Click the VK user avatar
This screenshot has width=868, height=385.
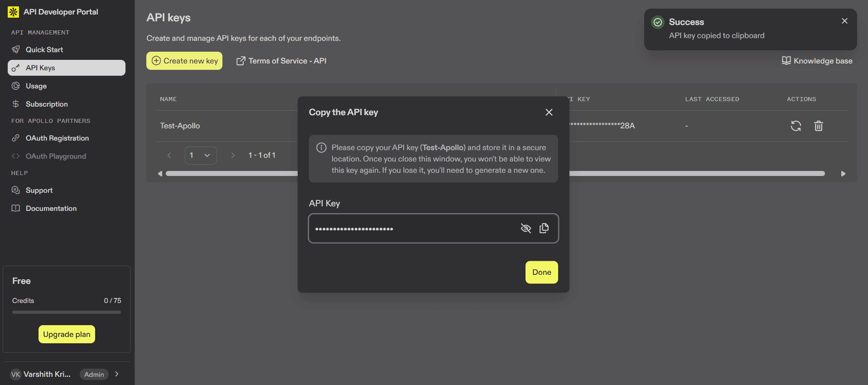(x=16, y=374)
